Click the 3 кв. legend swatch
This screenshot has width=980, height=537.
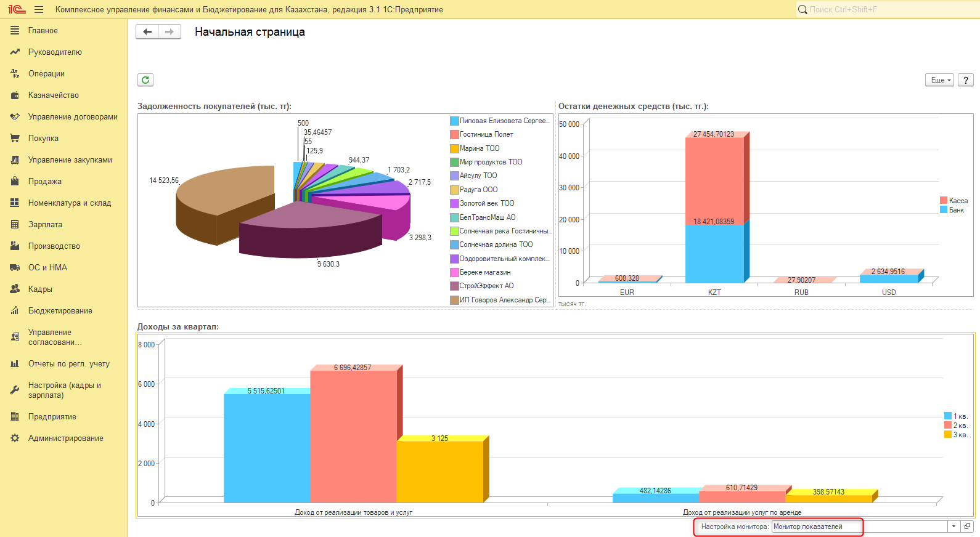[x=948, y=434]
